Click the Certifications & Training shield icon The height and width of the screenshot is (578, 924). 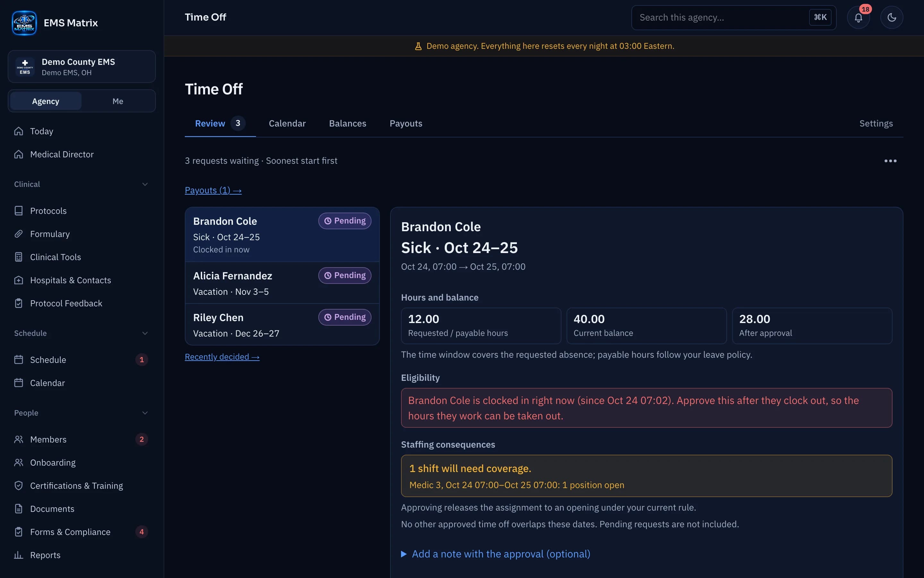tap(19, 486)
